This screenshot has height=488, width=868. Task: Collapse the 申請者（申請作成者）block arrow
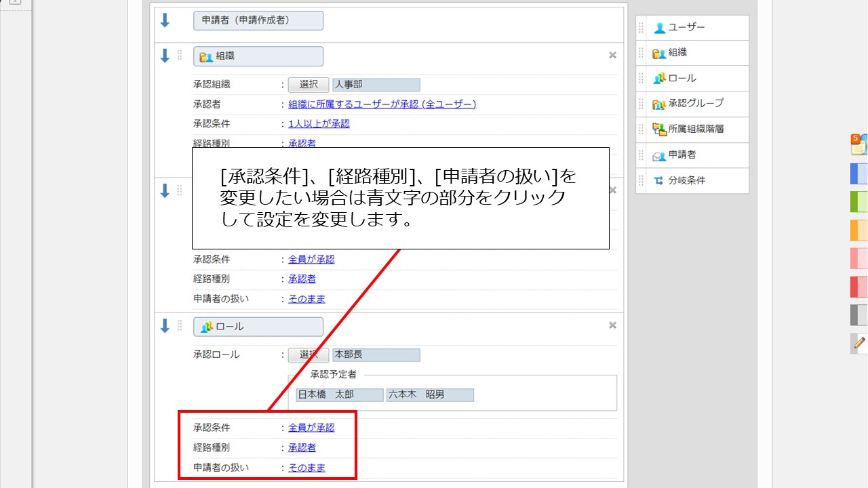(x=163, y=20)
